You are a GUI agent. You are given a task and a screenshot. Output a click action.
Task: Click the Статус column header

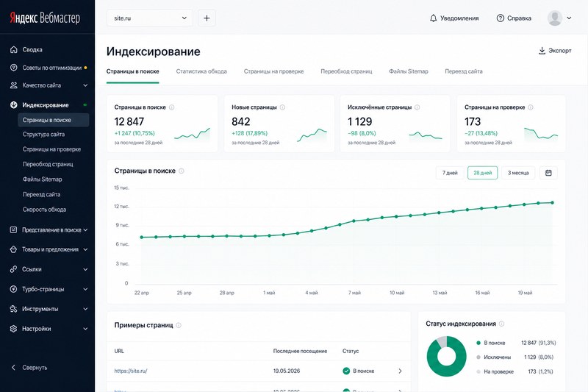pos(351,351)
